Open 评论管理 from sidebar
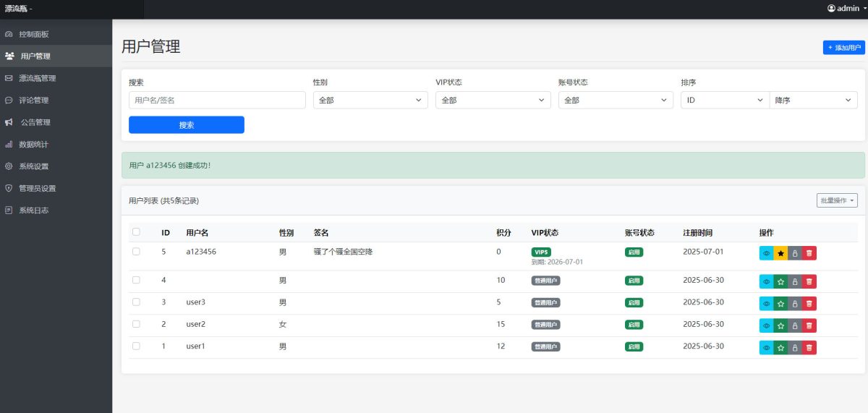Image resolution: width=868 pixels, height=413 pixels. click(x=56, y=101)
